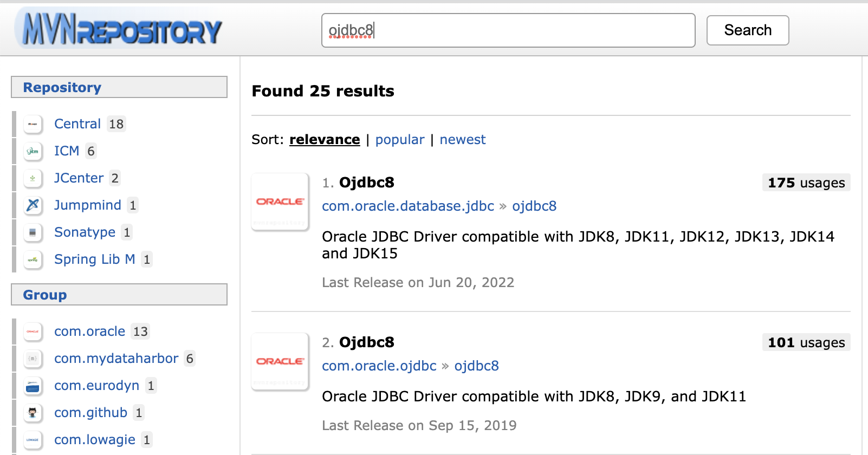Screen dimensions: 868x455
Task: Click Oracle thumbnail of first result
Action: (x=280, y=201)
